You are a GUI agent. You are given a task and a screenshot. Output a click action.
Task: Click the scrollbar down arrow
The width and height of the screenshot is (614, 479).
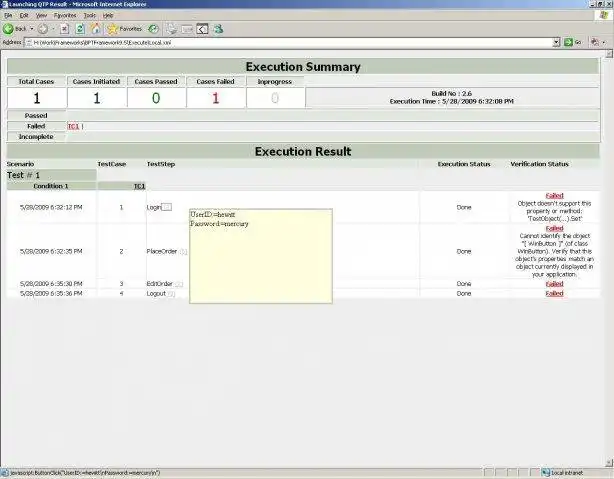(609, 463)
